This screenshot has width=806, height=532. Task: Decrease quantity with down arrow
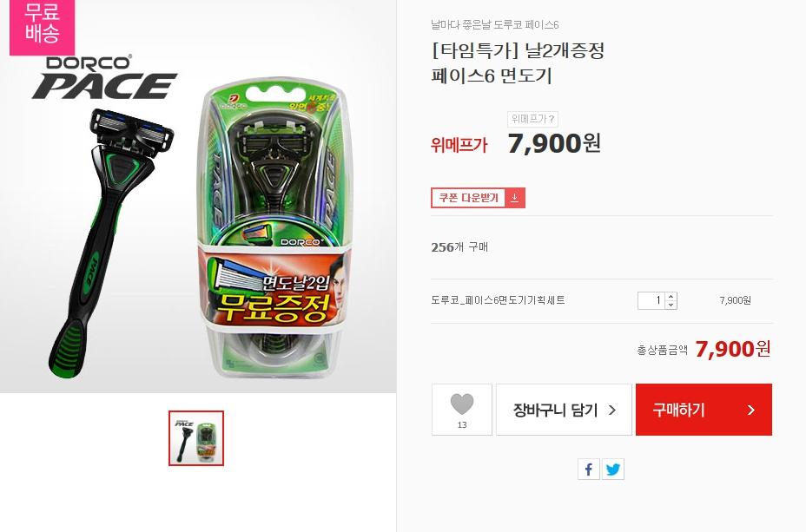671,305
